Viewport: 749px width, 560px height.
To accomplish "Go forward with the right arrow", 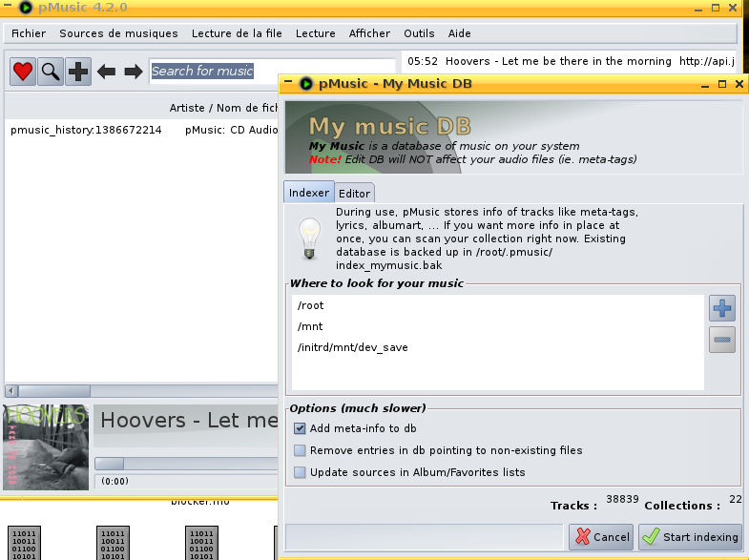I will pos(134,72).
